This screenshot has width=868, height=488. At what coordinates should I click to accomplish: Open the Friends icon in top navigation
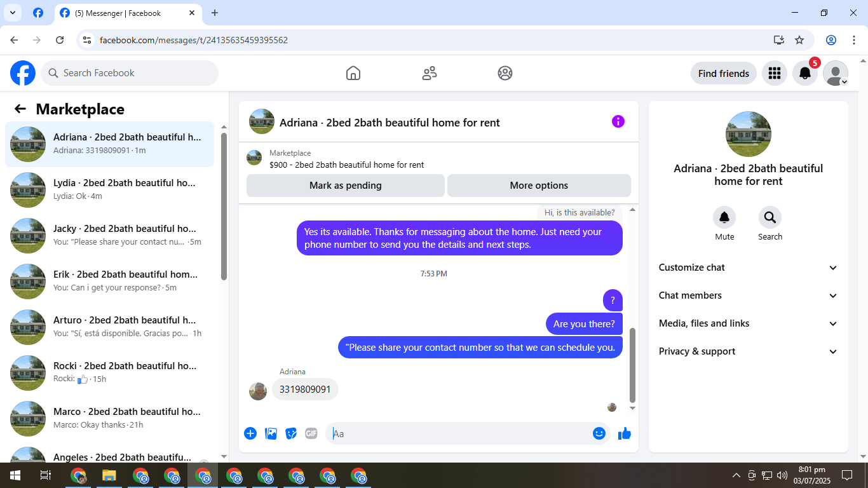coord(430,73)
